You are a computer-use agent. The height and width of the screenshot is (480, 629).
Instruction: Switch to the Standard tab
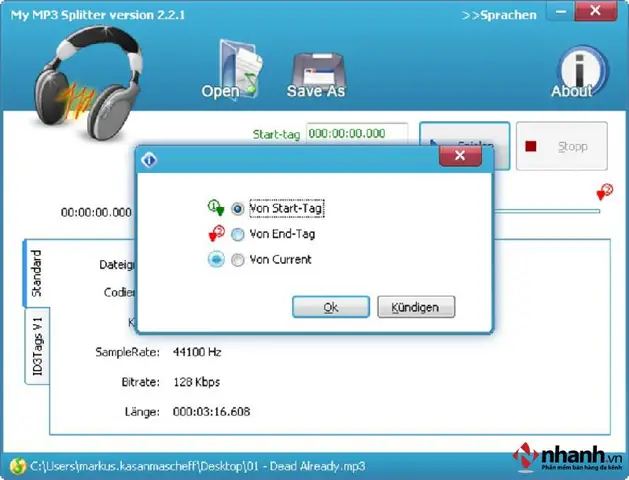pos(37,273)
